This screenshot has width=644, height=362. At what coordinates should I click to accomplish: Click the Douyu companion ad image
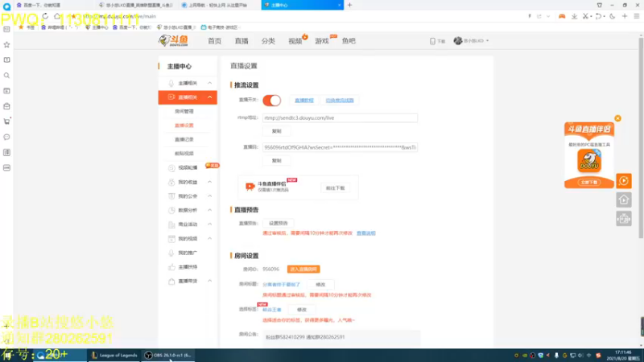click(x=589, y=155)
